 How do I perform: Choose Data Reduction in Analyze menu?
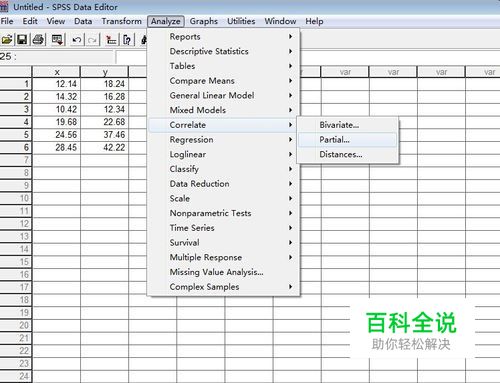pyautogui.click(x=224, y=184)
